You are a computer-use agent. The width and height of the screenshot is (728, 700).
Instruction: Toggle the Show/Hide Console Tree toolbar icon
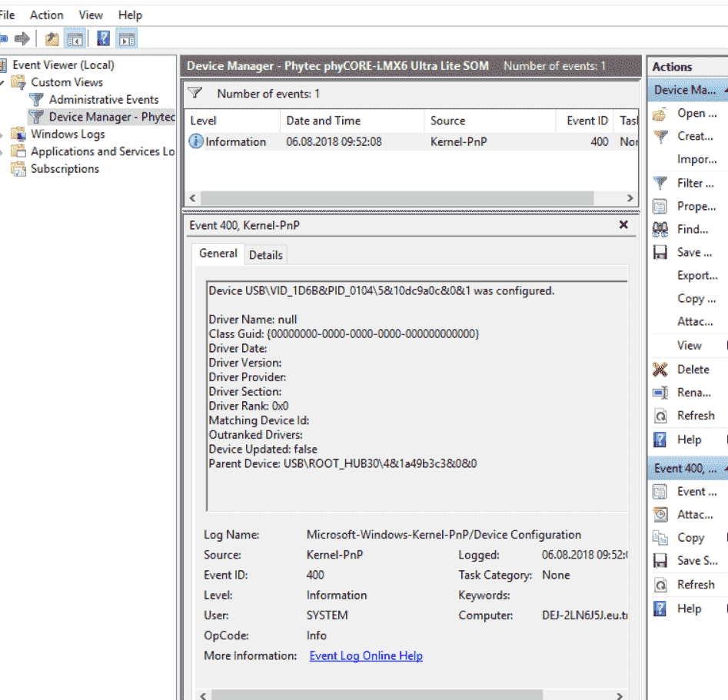tap(75, 38)
